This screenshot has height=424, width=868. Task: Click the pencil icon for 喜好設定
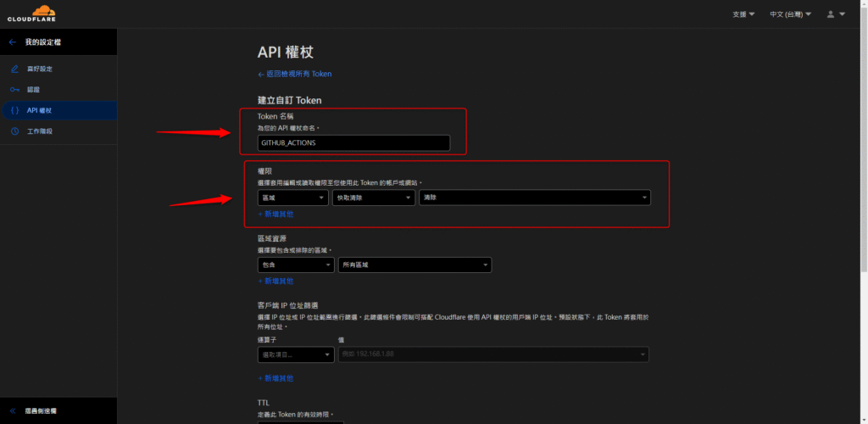click(x=14, y=69)
